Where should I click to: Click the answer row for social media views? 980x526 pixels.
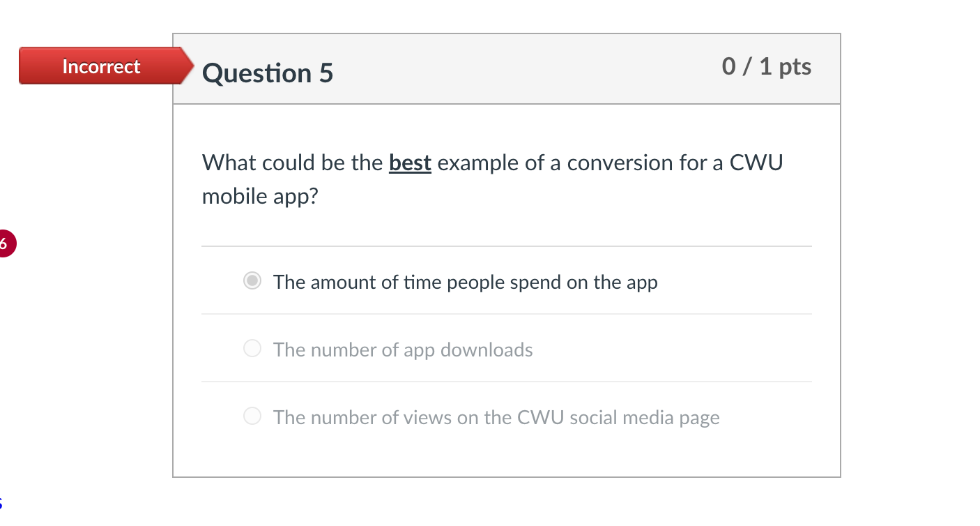[496, 416]
